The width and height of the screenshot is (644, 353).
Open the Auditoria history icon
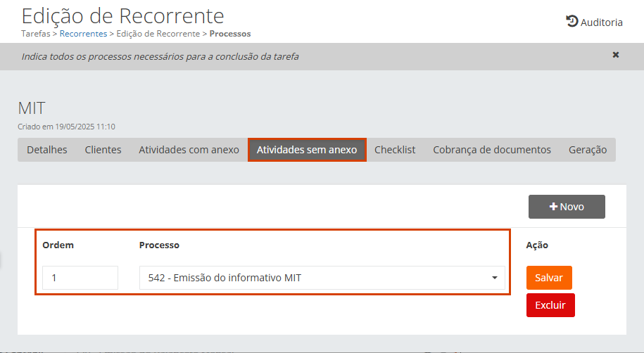click(572, 22)
